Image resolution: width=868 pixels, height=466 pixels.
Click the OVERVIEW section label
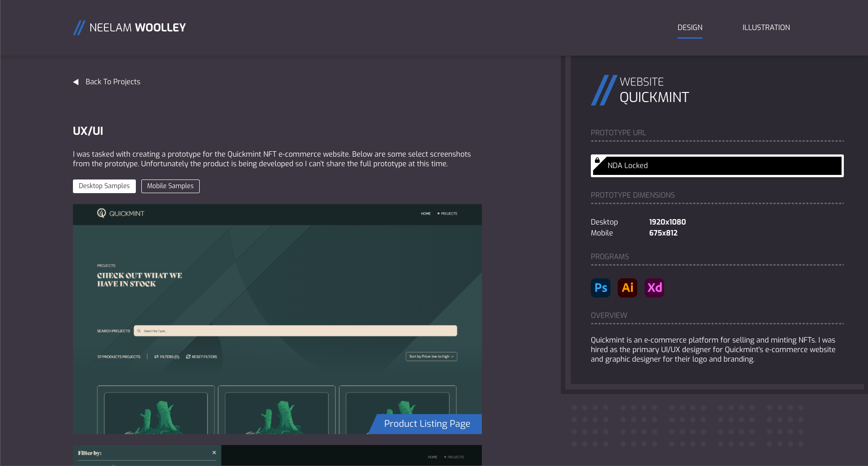(x=609, y=316)
